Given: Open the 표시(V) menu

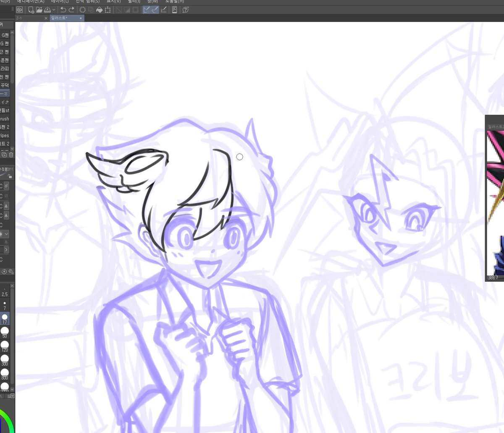Looking at the screenshot, I should click(113, 2).
